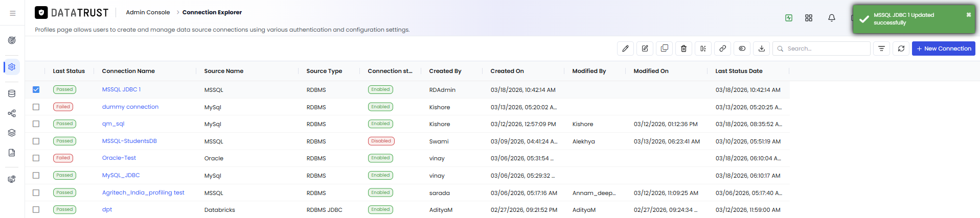Delete selected connection using trash icon
Image resolution: width=980 pixels, height=218 pixels.
[683, 49]
